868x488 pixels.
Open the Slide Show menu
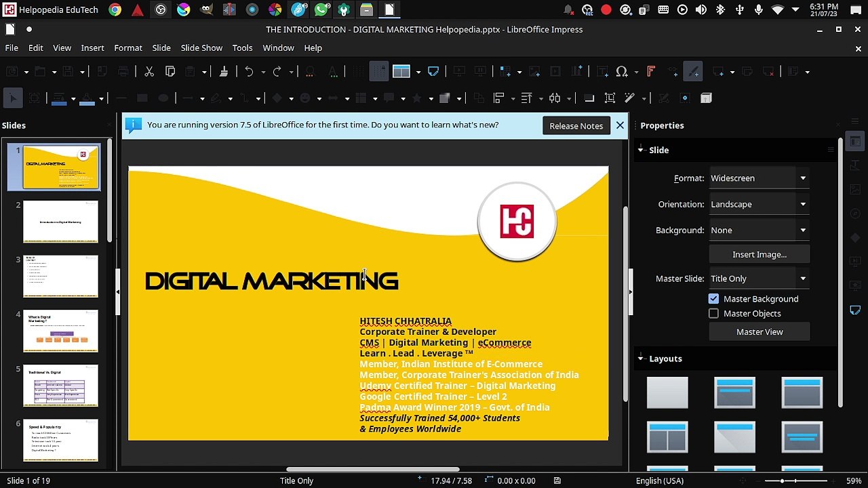tap(201, 48)
